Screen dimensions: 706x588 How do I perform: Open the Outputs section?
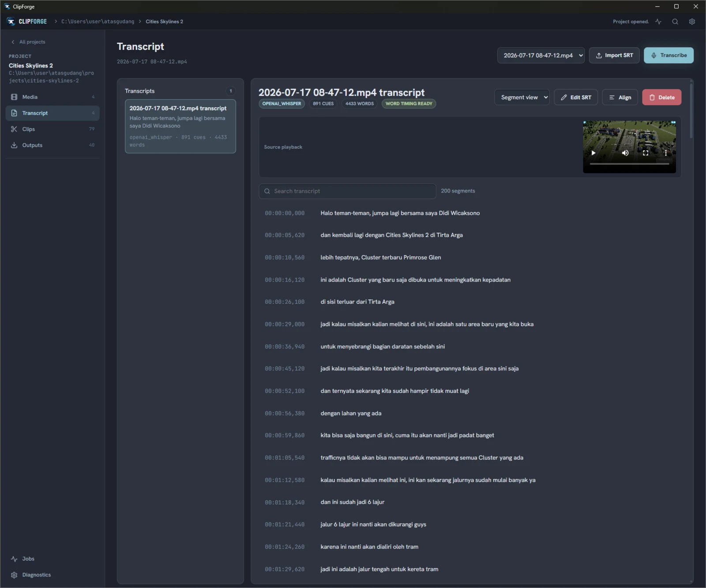[53, 145]
